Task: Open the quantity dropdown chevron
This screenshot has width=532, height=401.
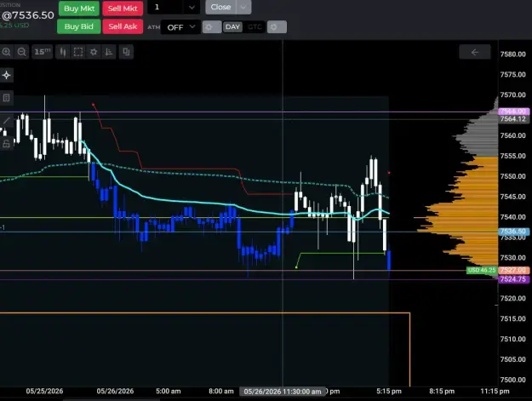Action: 192,8
